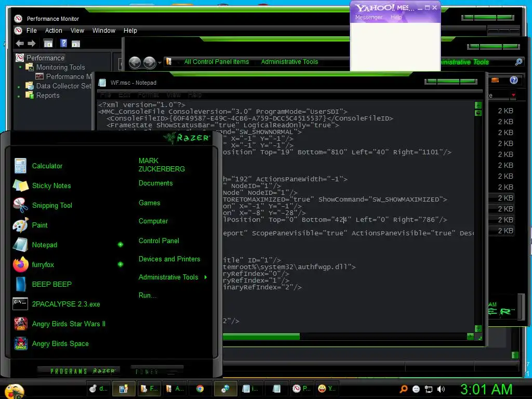Toggle the Show/Hide Action Pane toolbar icon
The height and width of the screenshot is (399, 532).
point(76,44)
